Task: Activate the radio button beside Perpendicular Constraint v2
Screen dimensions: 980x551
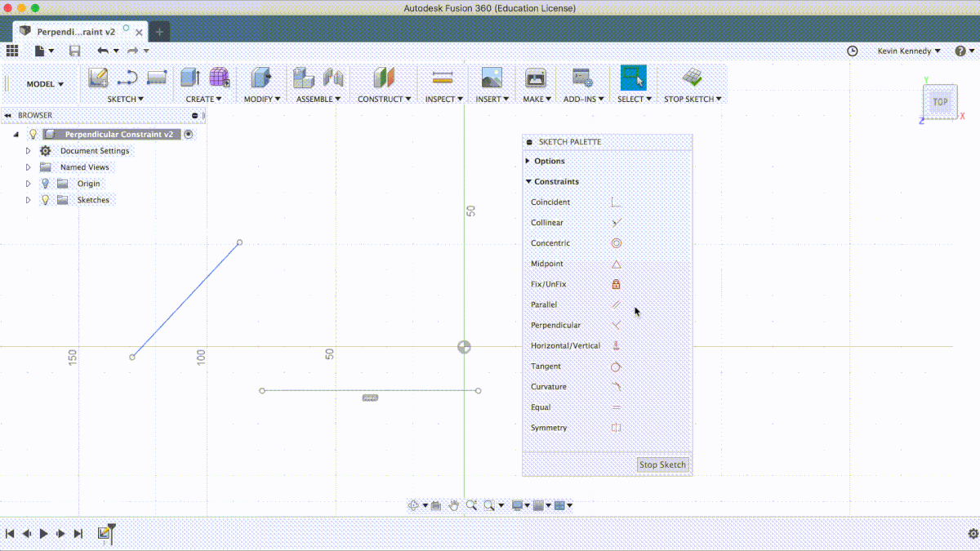Action: tap(189, 134)
